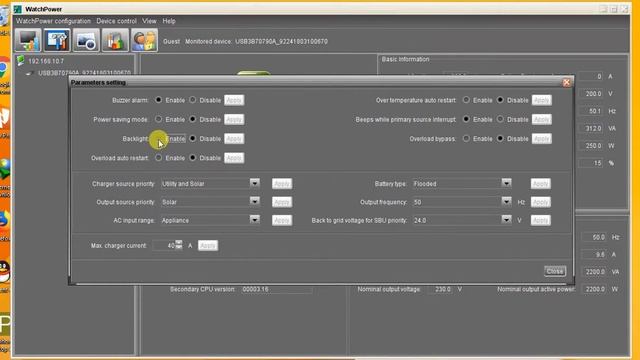Open Output frequency dropdown
Viewport: 640px width, 360px height.
tap(506, 202)
